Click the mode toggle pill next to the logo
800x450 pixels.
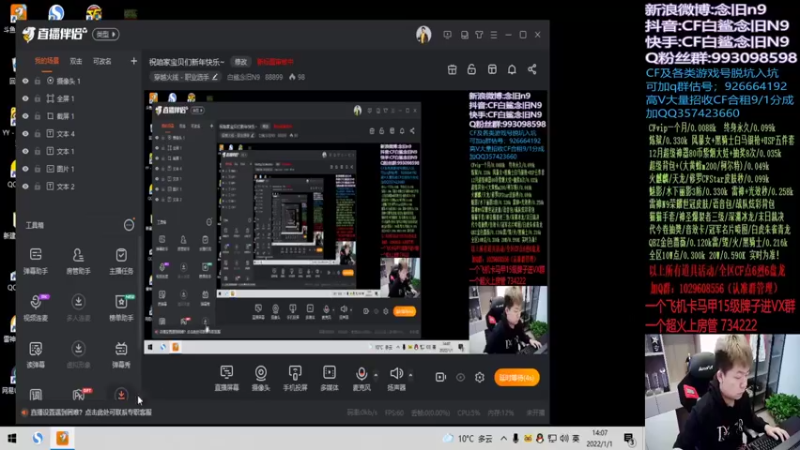[x=106, y=34]
